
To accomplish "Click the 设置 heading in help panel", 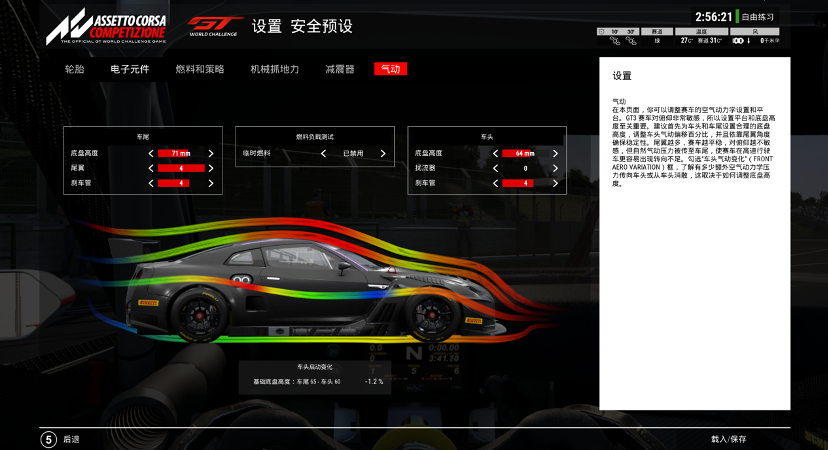I will [622, 76].
